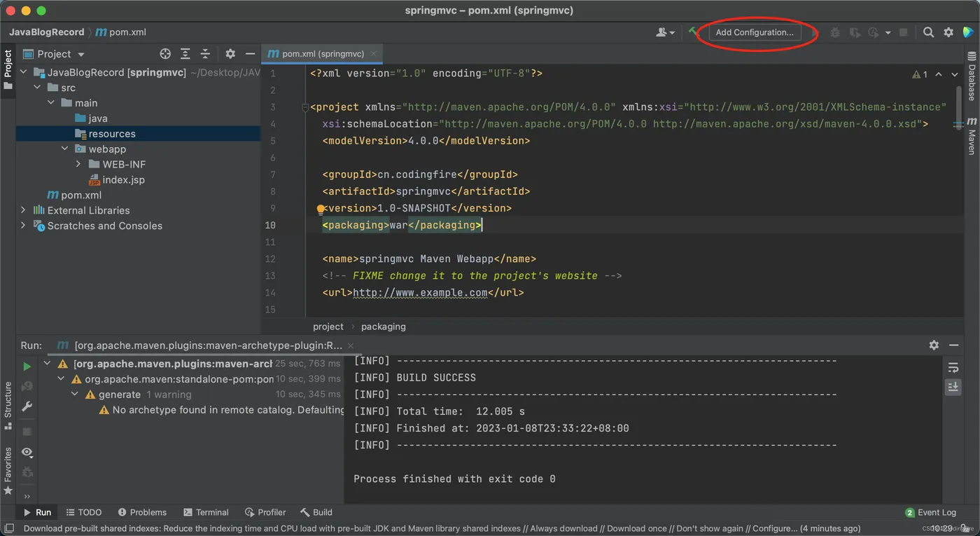The image size is (980, 536).
Task: Collapse the main folder node
Action: (x=51, y=103)
